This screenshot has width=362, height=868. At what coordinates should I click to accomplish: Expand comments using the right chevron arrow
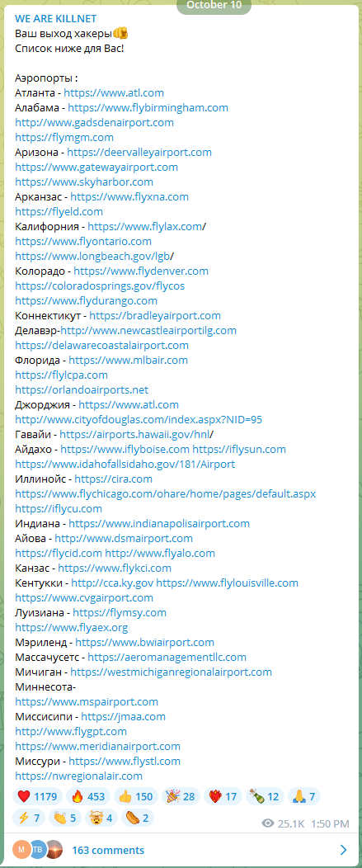[x=344, y=850]
